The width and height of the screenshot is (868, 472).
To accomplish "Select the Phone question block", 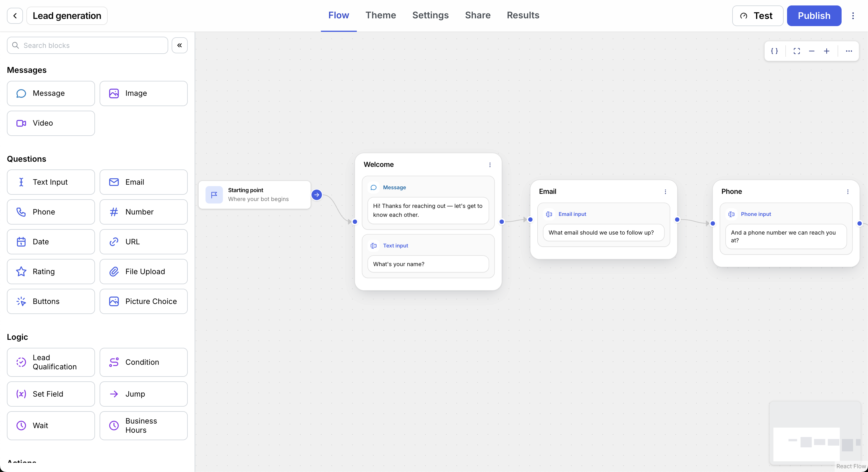I will pos(51,212).
